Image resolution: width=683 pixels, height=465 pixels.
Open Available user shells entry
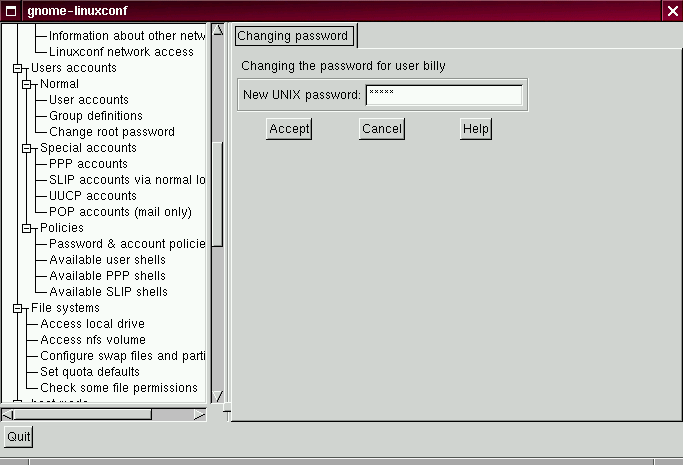(107, 260)
